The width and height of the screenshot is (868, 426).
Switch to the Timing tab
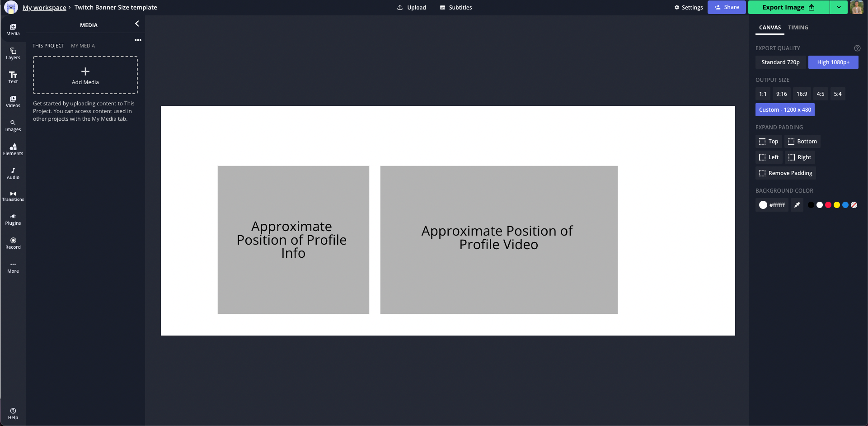798,28
